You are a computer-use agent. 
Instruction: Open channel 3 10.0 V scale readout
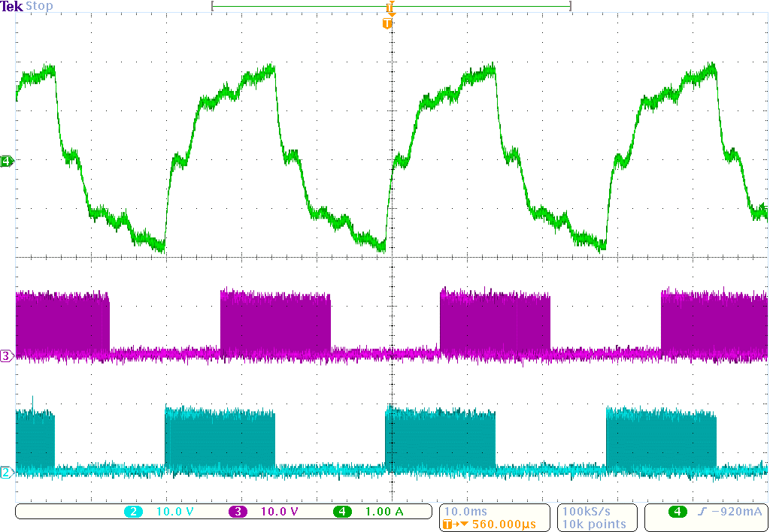[x=279, y=512]
